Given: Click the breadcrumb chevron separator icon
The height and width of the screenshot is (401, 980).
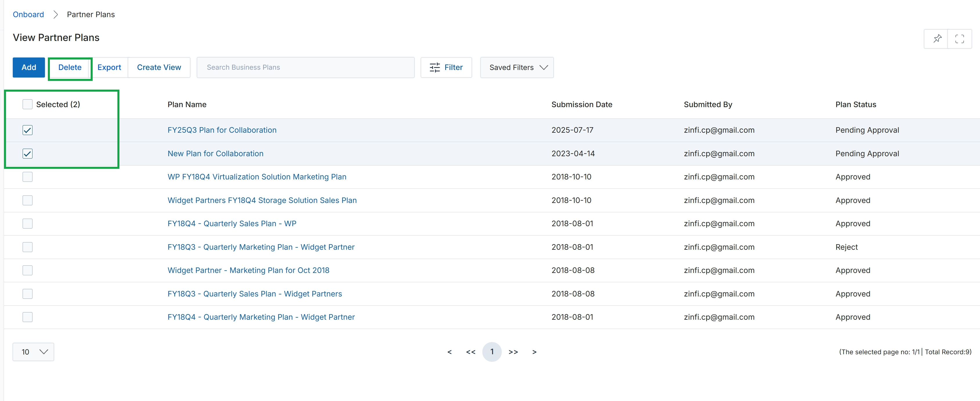Looking at the screenshot, I should [56, 15].
